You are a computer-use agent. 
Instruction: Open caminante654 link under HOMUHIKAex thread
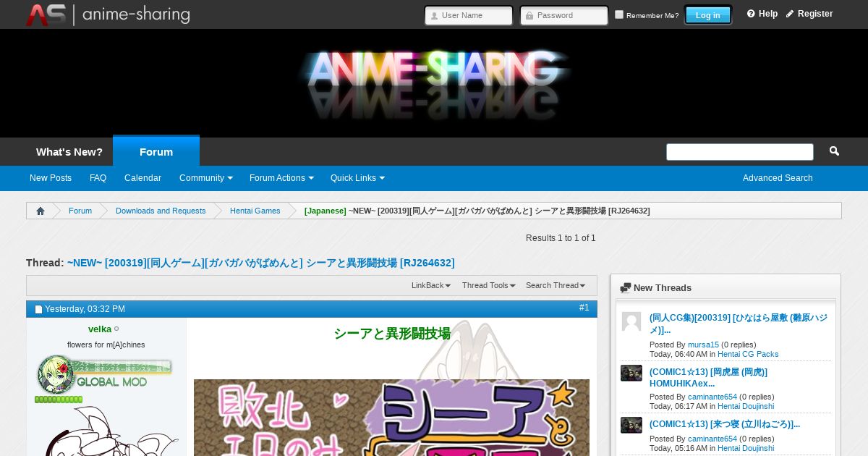coord(712,397)
